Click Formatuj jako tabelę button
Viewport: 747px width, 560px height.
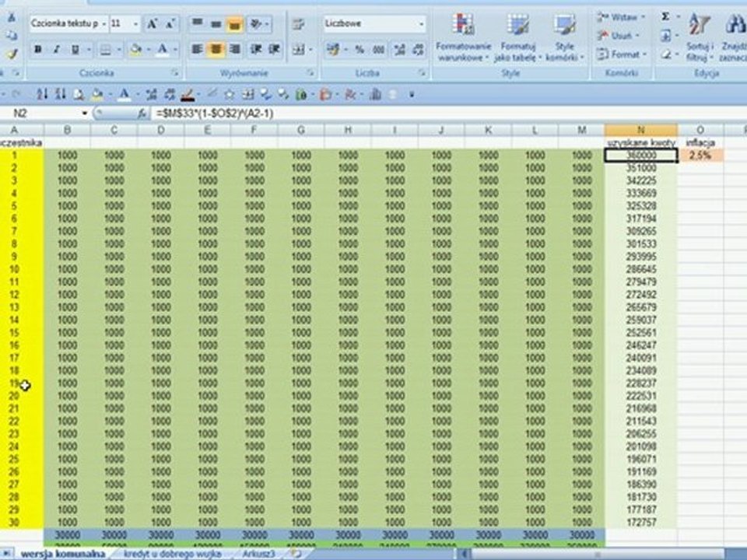(x=518, y=37)
